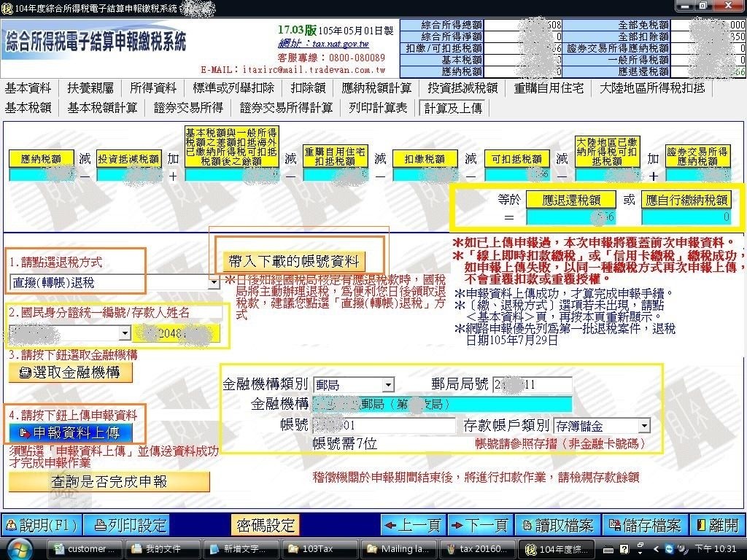Screen dimensions: 747x560
Task: Click 離開 exit button
Action: (718, 525)
